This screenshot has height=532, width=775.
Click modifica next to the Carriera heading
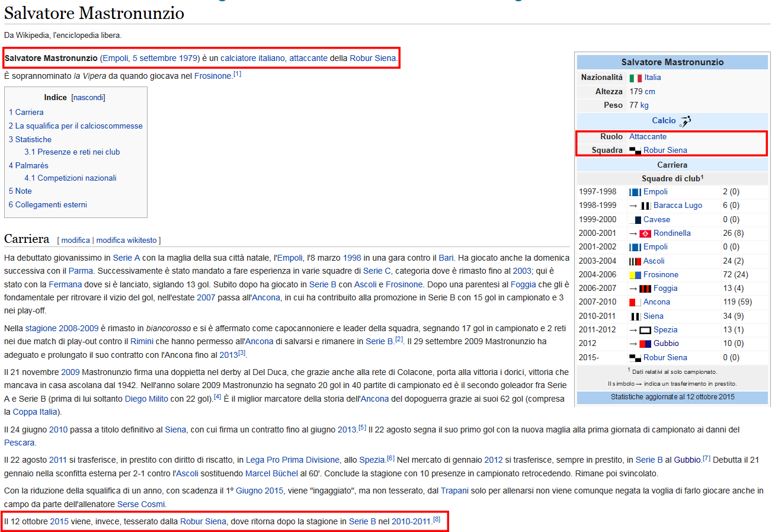coord(76,241)
